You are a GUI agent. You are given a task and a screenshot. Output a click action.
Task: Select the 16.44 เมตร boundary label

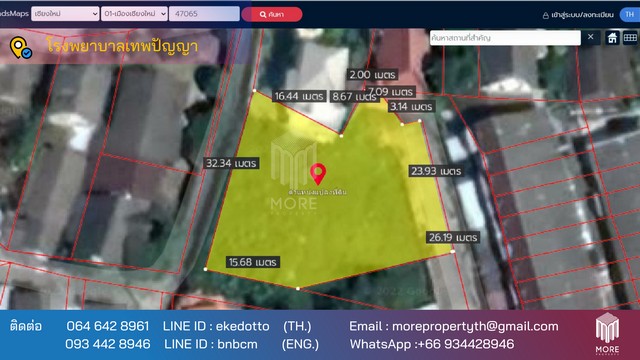pyautogui.click(x=299, y=96)
